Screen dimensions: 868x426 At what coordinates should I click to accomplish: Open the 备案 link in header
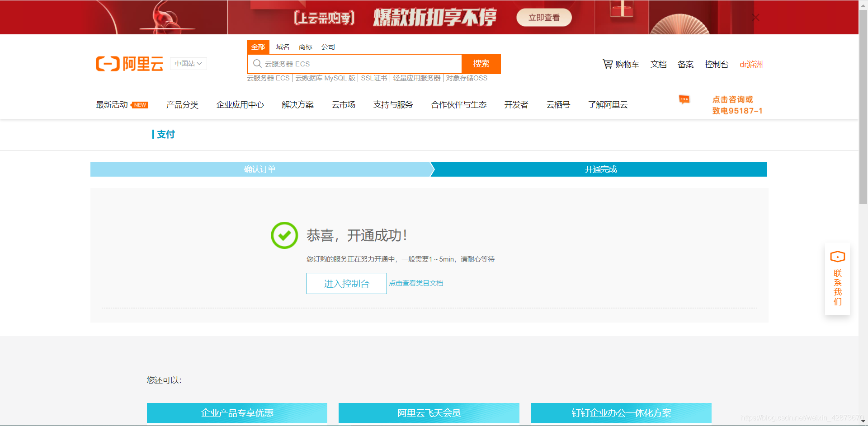tap(686, 65)
